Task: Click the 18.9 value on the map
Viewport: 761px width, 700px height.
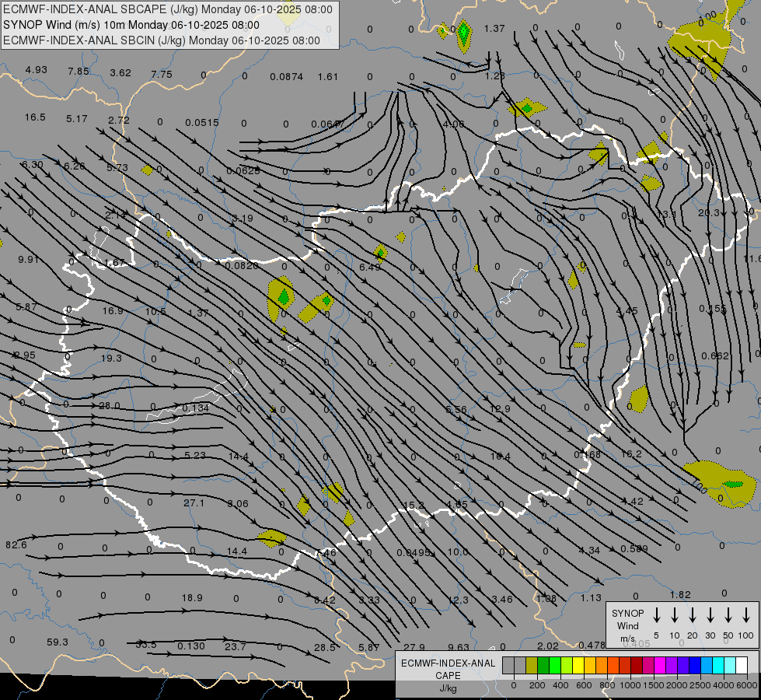Action: tap(192, 598)
